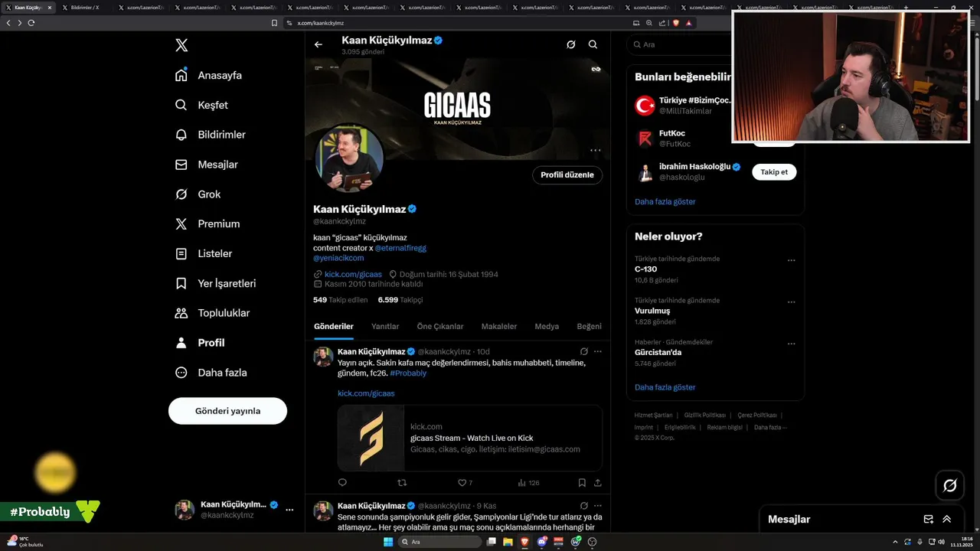This screenshot has height=551, width=980.
Task: Open Daha fazla menu in the sidebar
Action: (211, 373)
